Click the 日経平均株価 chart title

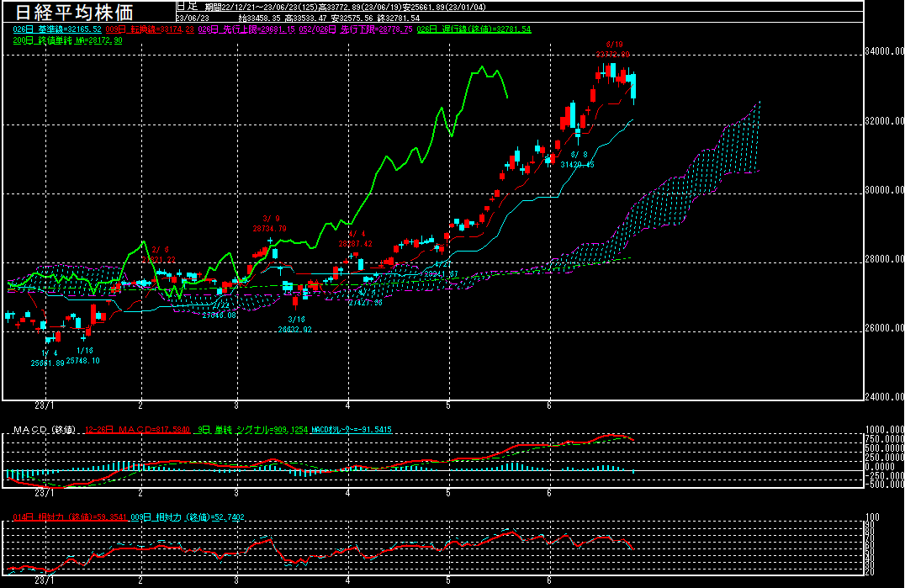coord(74,12)
